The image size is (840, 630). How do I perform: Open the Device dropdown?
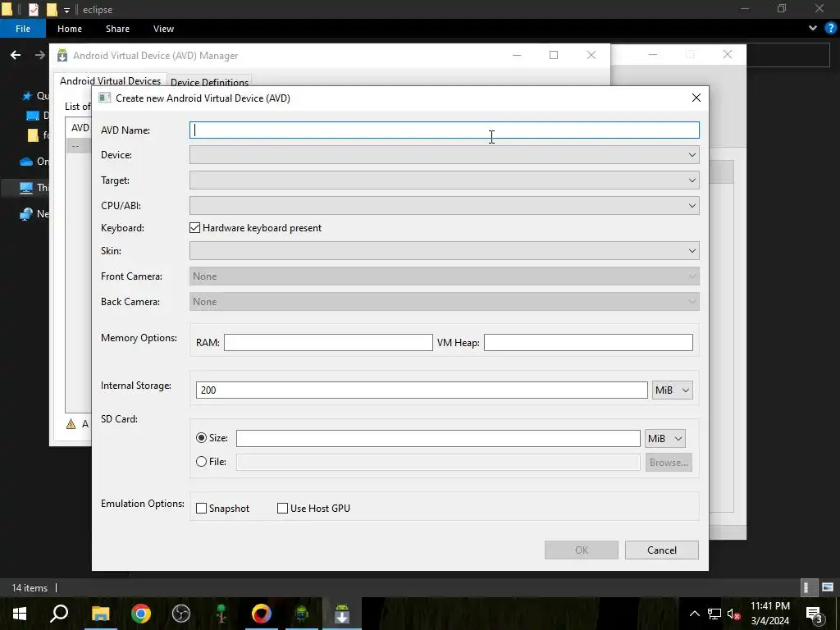(444, 155)
